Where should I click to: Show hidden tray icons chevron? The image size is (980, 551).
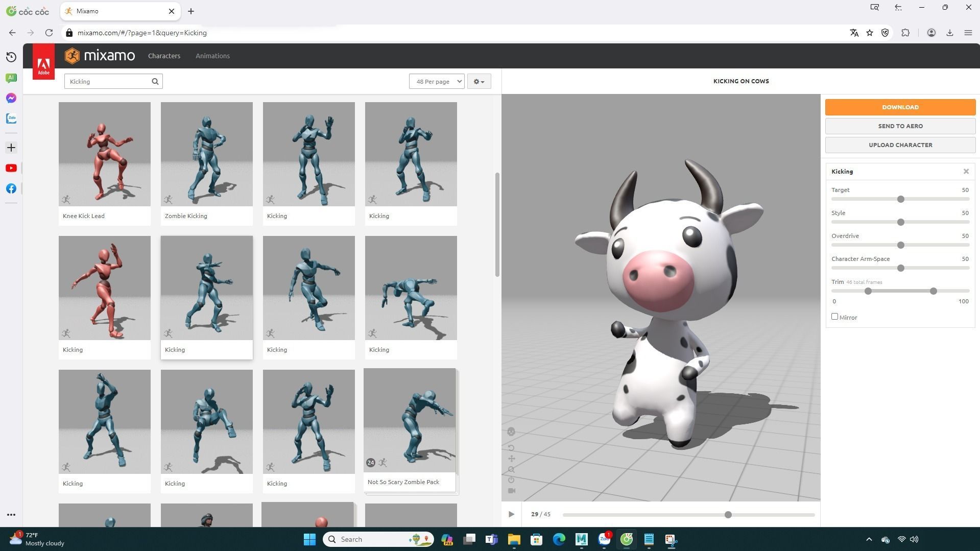(x=869, y=539)
